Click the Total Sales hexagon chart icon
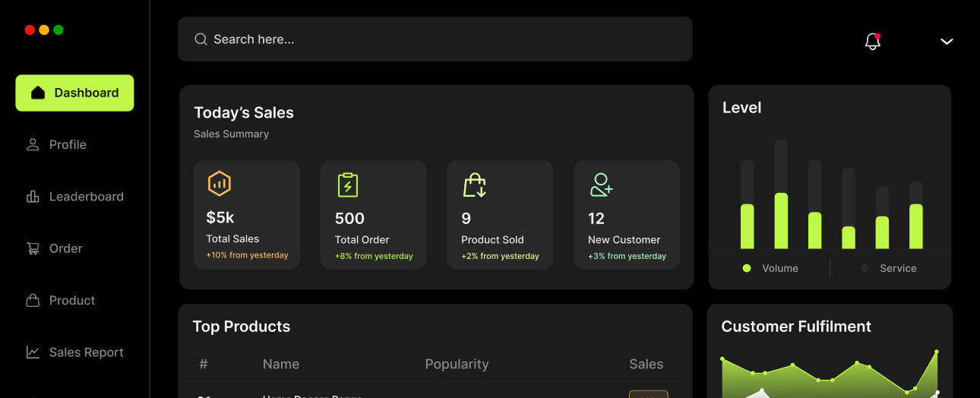The width and height of the screenshot is (980, 398). click(220, 184)
